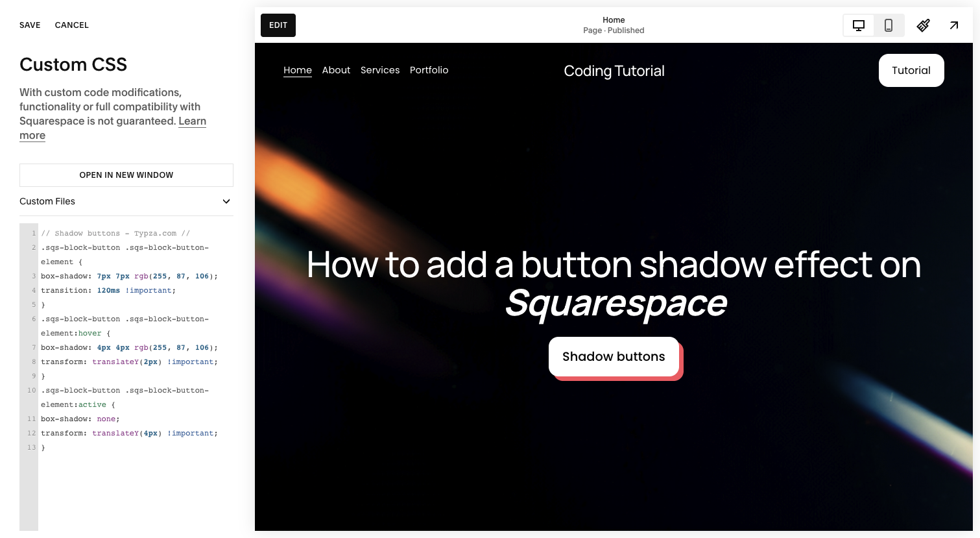This screenshot has height=538, width=980.
Task: Click the Coding Tutorial site title
Action: click(x=614, y=71)
